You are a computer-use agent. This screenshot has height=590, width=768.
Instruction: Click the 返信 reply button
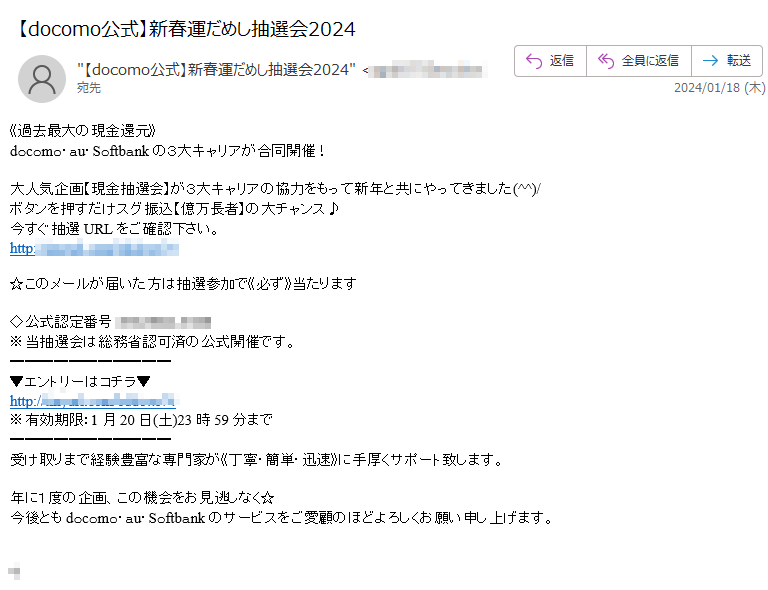coord(550,61)
